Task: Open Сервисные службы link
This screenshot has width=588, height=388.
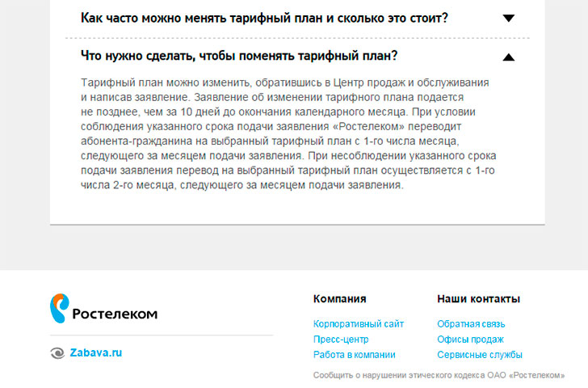Action: click(479, 354)
